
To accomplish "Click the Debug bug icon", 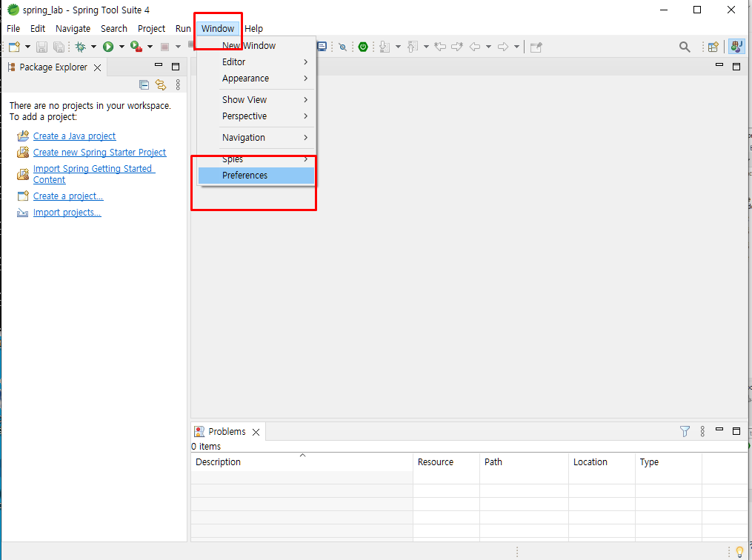I will [x=81, y=47].
